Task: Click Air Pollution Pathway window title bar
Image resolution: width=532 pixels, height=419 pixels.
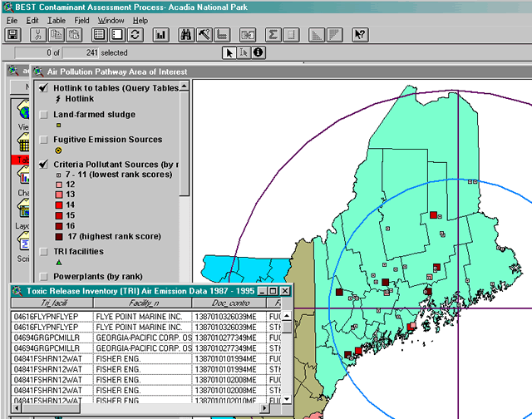Action: point(282,72)
